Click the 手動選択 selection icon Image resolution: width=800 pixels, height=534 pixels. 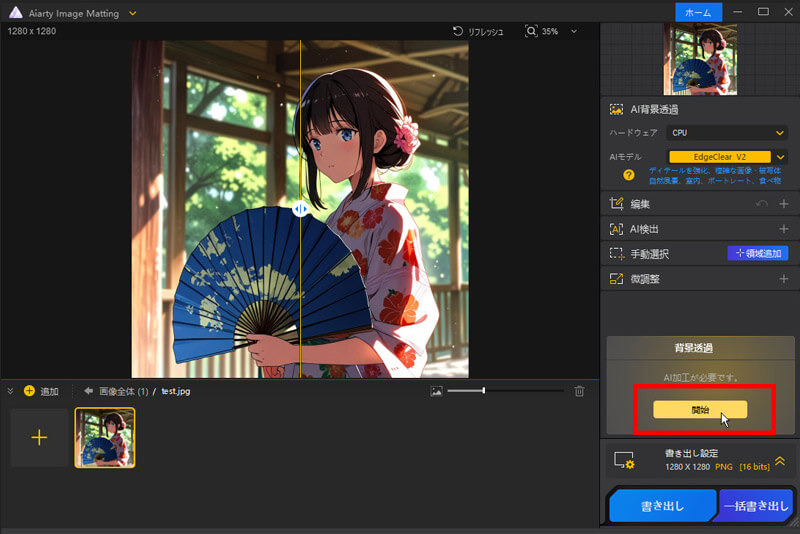[x=616, y=253]
